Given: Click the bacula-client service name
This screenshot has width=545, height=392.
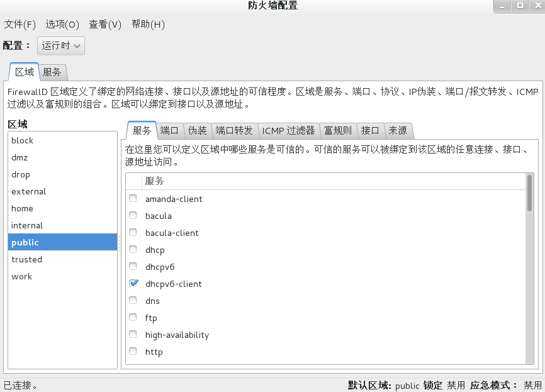Looking at the screenshot, I should 172,233.
